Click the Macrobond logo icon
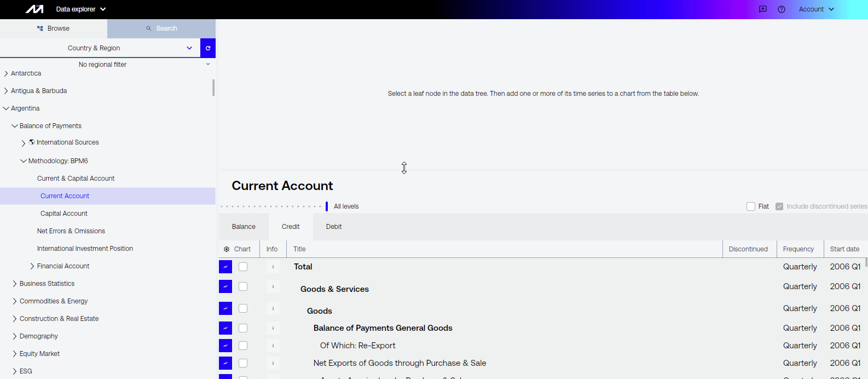The image size is (868, 379). pyautogui.click(x=34, y=9)
